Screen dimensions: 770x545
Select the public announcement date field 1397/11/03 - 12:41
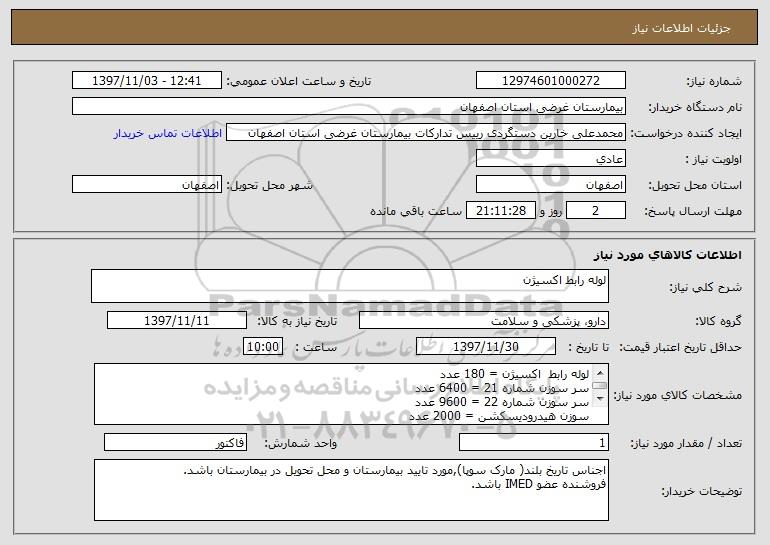[x=147, y=80]
